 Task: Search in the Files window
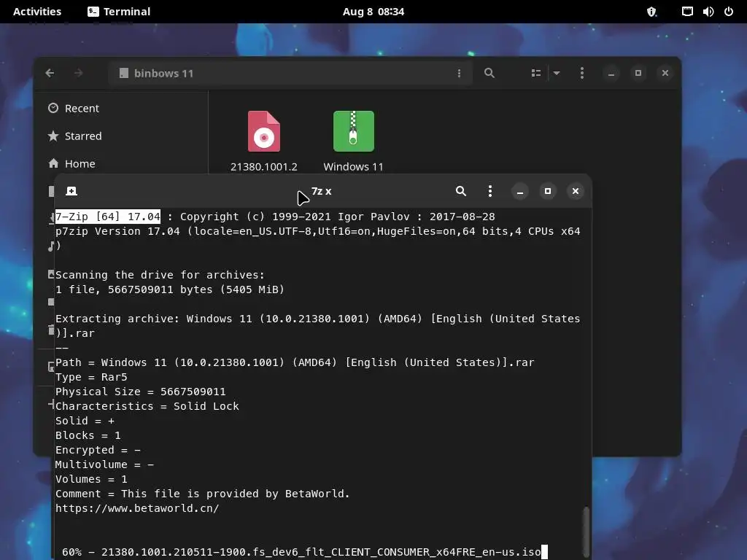pyautogui.click(x=489, y=73)
